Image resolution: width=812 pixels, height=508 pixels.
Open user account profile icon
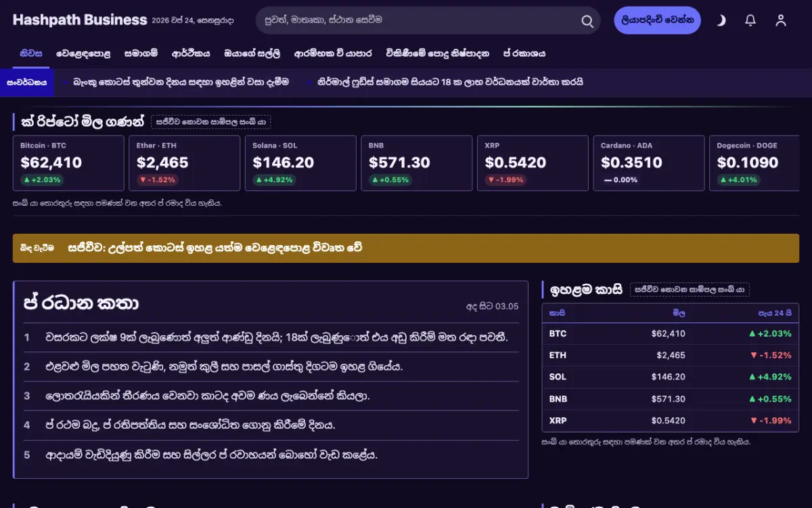click(781, 20)
